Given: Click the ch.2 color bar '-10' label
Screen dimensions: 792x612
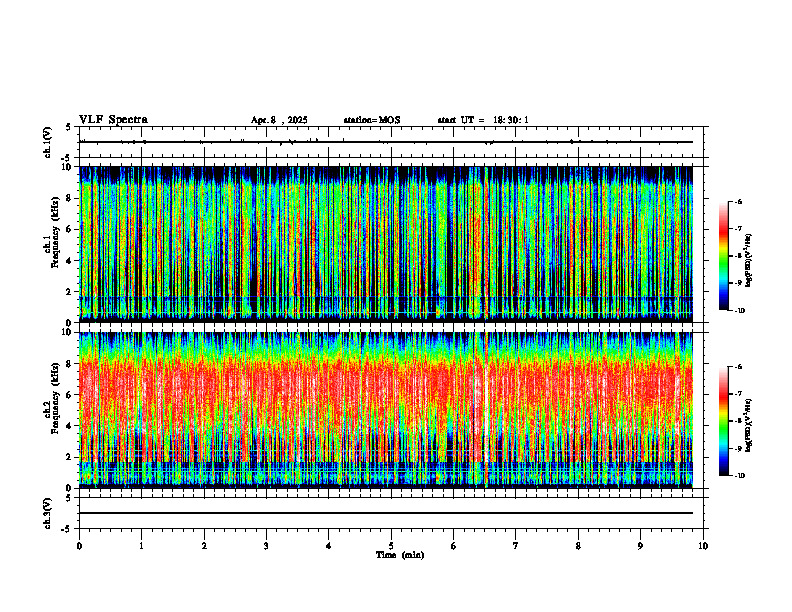Looking at the screenshot, I should (x=740, y=476).
